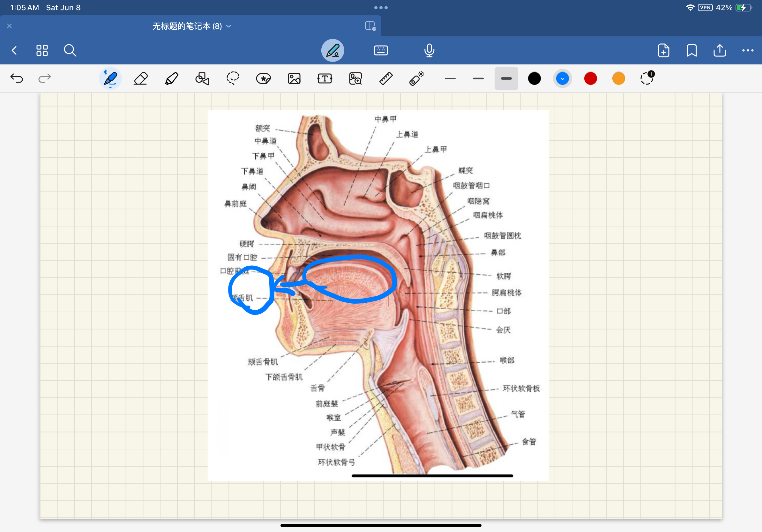Open the three-dot more options menu
Viewport: 762px width, 532px height.
pyautogui.click(x=747, y=50)
